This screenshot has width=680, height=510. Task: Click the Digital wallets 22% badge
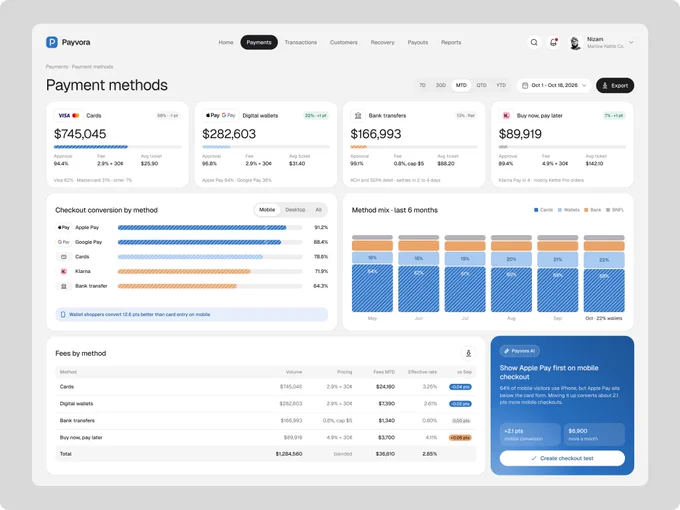click(x=316, y=115)
